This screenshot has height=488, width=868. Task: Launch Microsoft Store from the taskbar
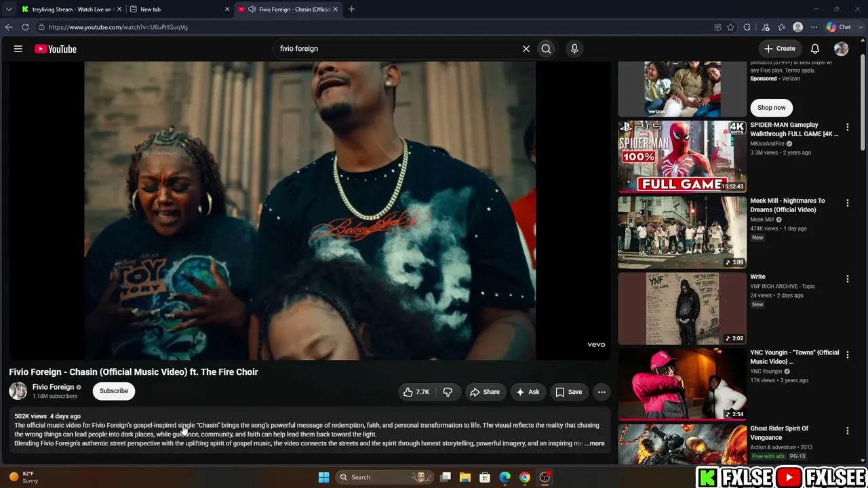(485, 477)
